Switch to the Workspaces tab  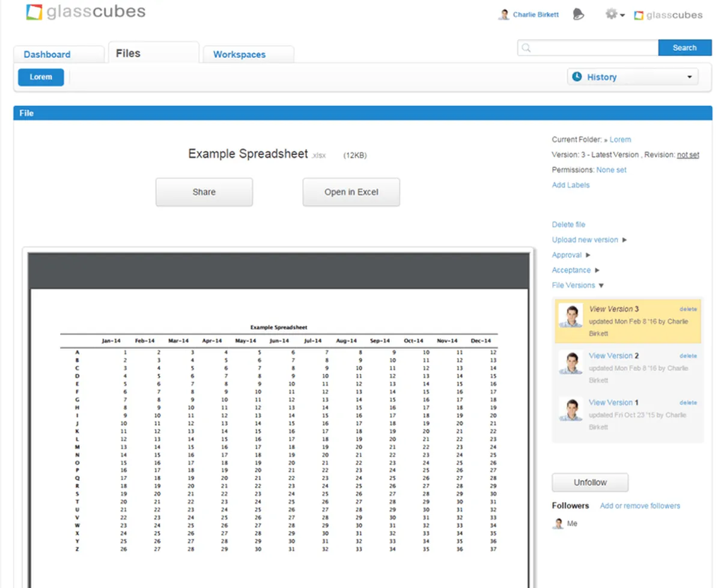point(239,54)
